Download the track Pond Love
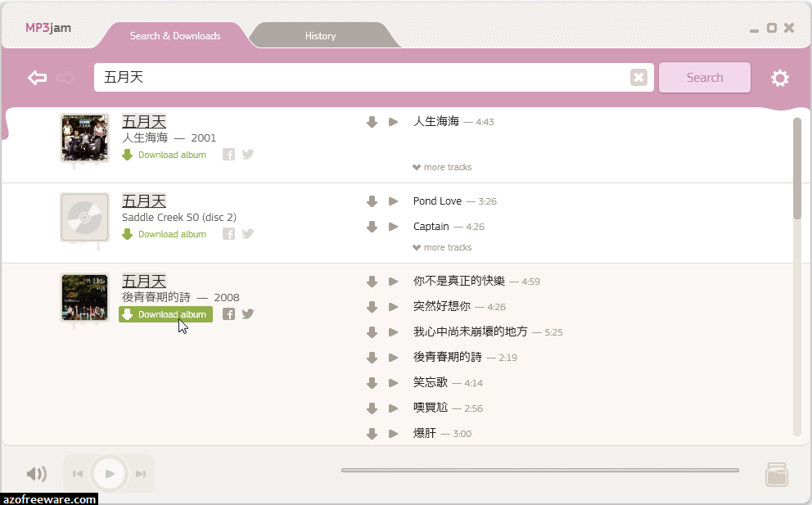812x505 pixels. tap(372, 201)
